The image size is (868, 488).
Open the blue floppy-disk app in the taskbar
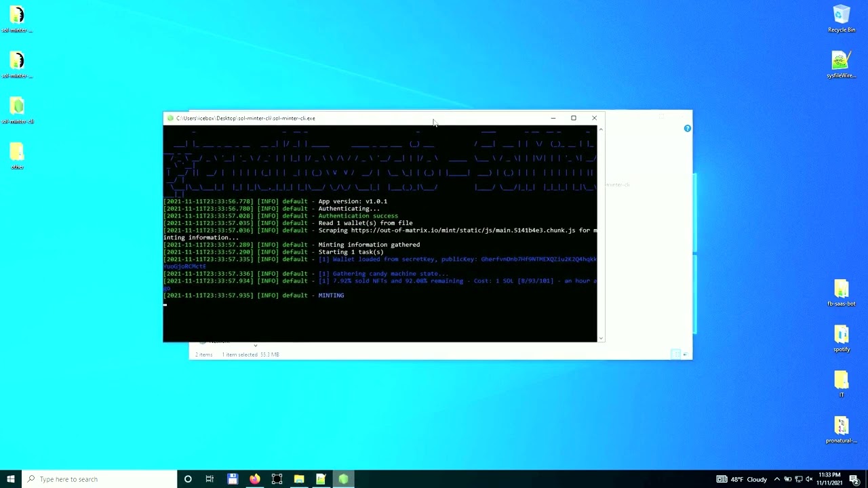[x=232, y=479]
